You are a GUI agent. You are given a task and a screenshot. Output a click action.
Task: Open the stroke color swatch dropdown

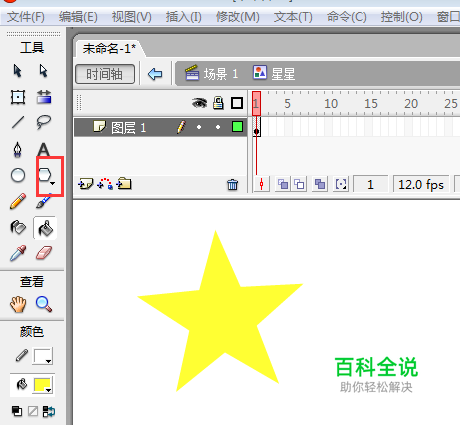coord(42,356)
